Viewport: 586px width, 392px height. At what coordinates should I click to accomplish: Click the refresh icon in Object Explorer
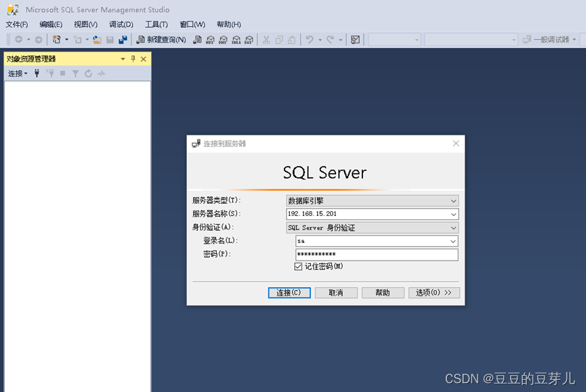88,74
